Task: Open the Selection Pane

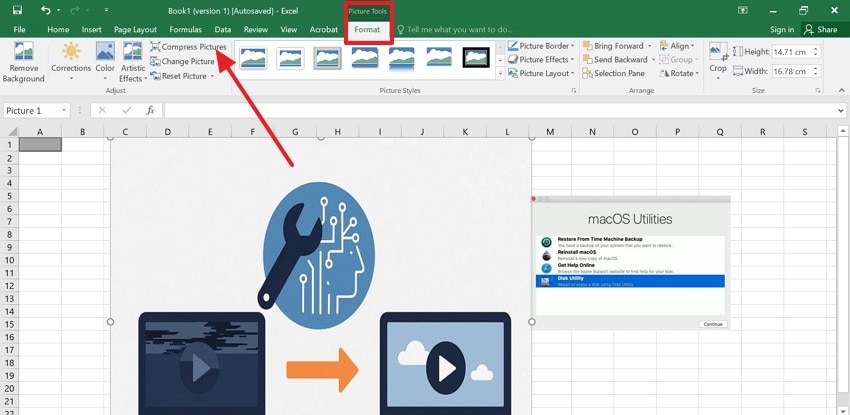Action: pos(614,73)
